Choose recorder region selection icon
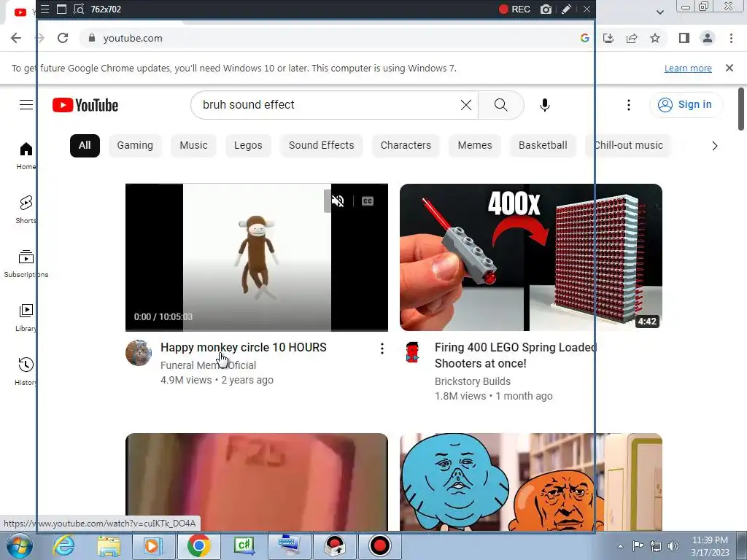This screenshot has height=560, width=747. (79, 9)
